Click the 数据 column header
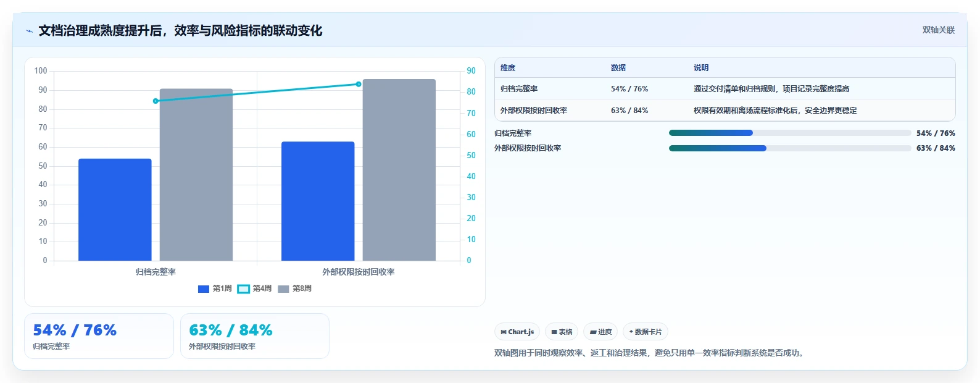Screen dimensions: 980x383 click(x=618, y=68)
